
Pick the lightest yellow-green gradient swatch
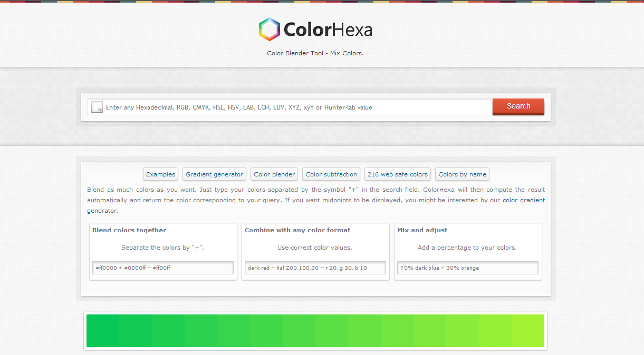point(528,331)
